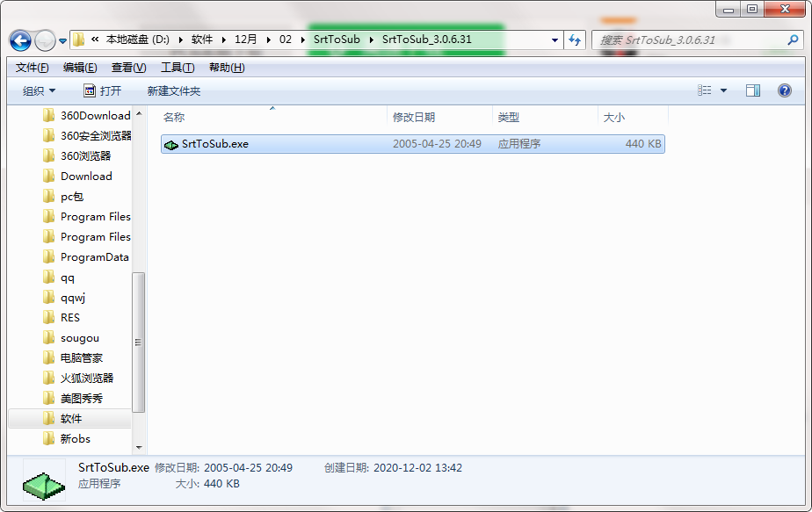The image size is (812, 512).
Task: Navigate to the 软件 folder in the address bar
Action: [202, 40]
